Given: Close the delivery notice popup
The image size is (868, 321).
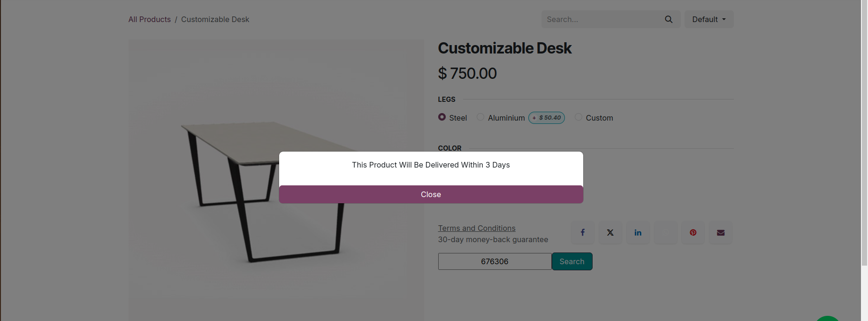Looking at the screenshot, I should click(431, 194).
